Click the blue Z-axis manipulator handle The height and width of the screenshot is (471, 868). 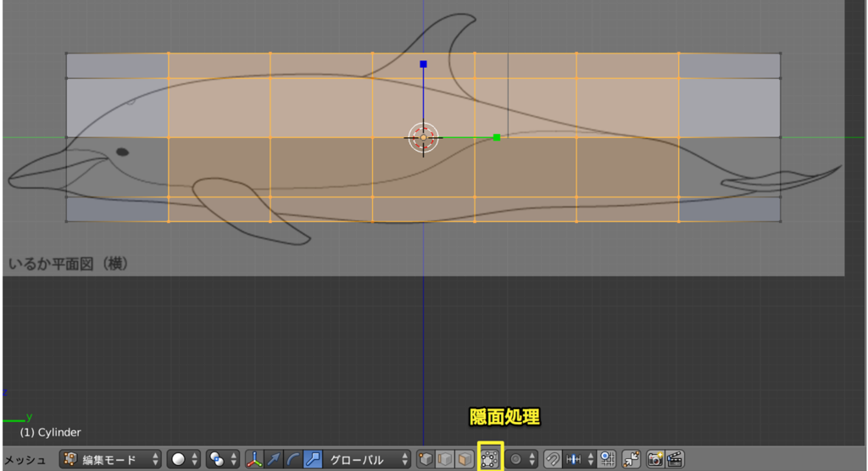coord(424,64)
